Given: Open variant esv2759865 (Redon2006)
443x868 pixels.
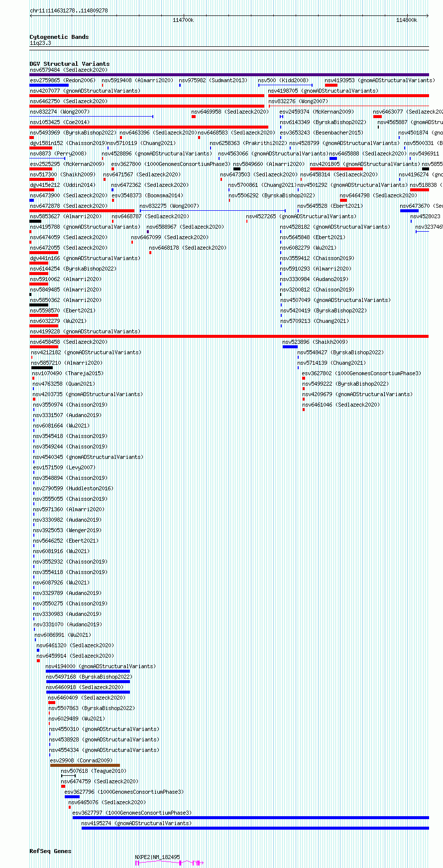Looking at the screenshot, I should click(63, 80).
